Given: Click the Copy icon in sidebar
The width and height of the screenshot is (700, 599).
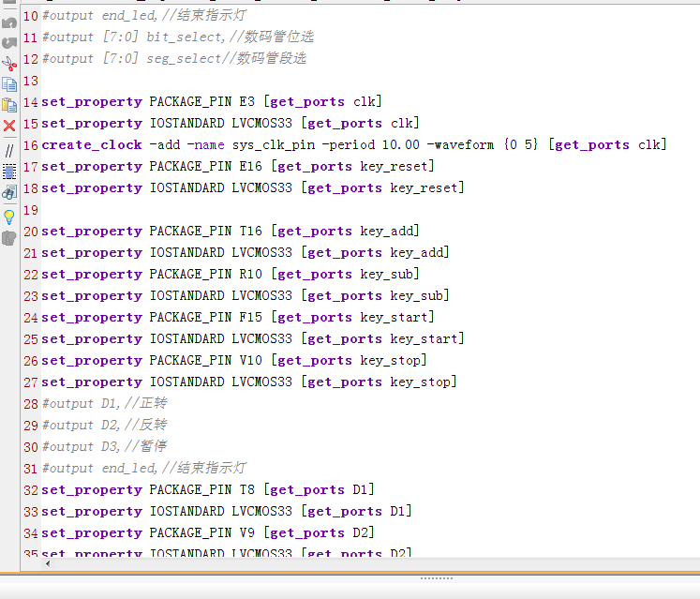Looking at the screenshot, I should (9, 84).
